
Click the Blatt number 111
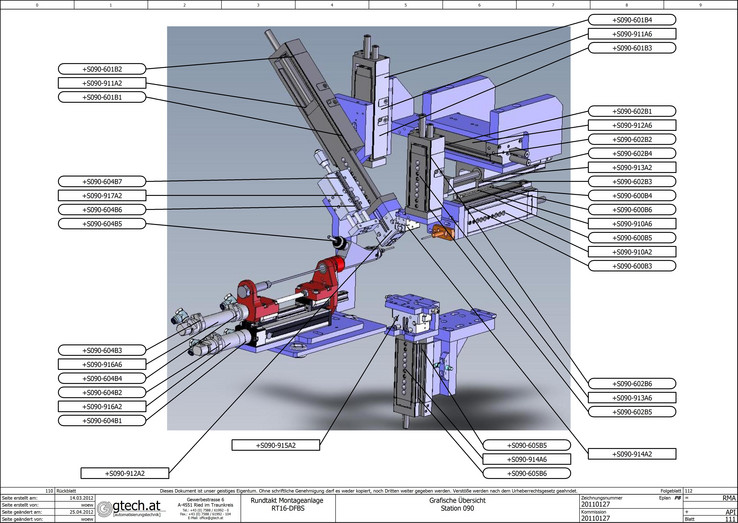[730, 519]
